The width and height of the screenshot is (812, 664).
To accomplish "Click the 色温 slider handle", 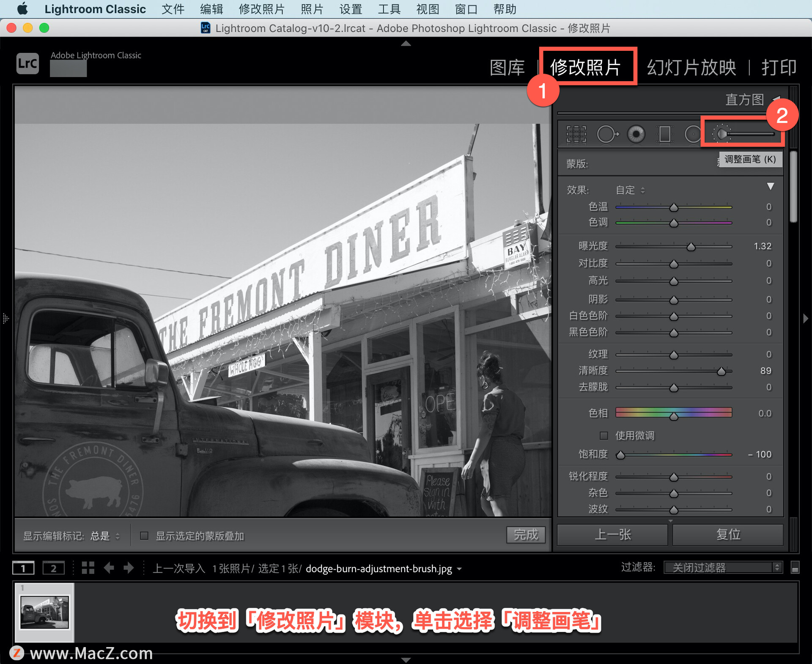I will (x=674, y=207).
